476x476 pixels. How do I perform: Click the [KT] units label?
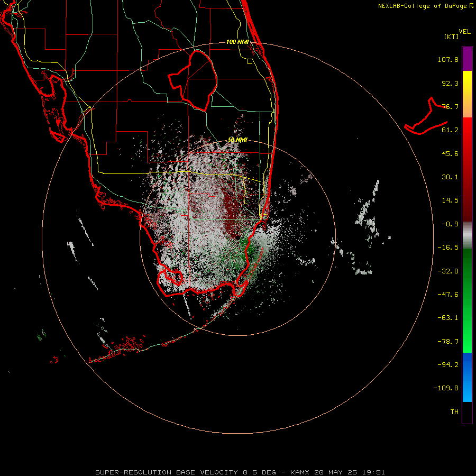point(452,37)
